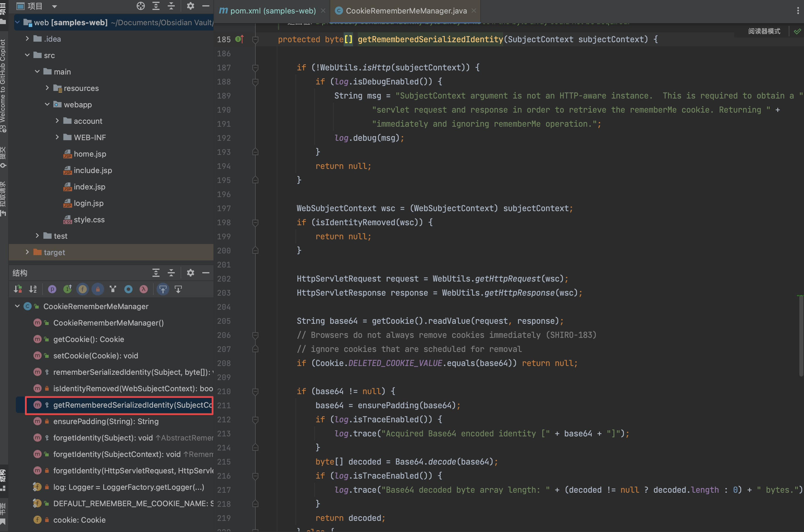This screenshot has width=804, height=532.
Task: Open the 项目 view dropdown arrow
Action: pyautogui.click(x=54, y=6)
